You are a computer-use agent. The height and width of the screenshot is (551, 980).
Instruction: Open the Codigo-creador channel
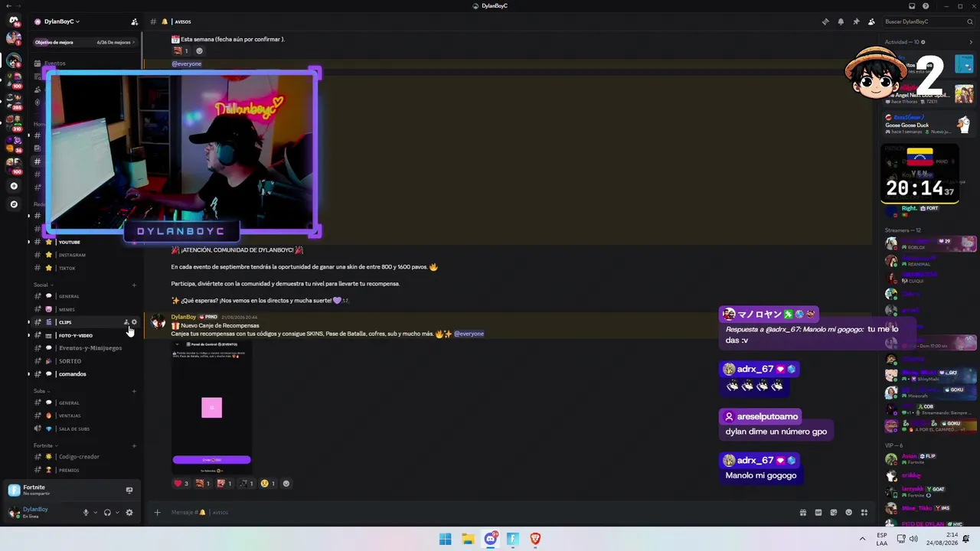coord(84,457)
